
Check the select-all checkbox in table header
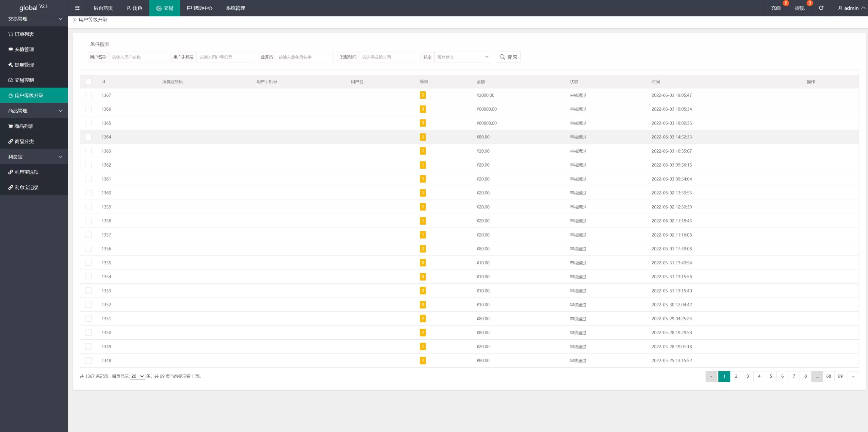coord(88,81)
